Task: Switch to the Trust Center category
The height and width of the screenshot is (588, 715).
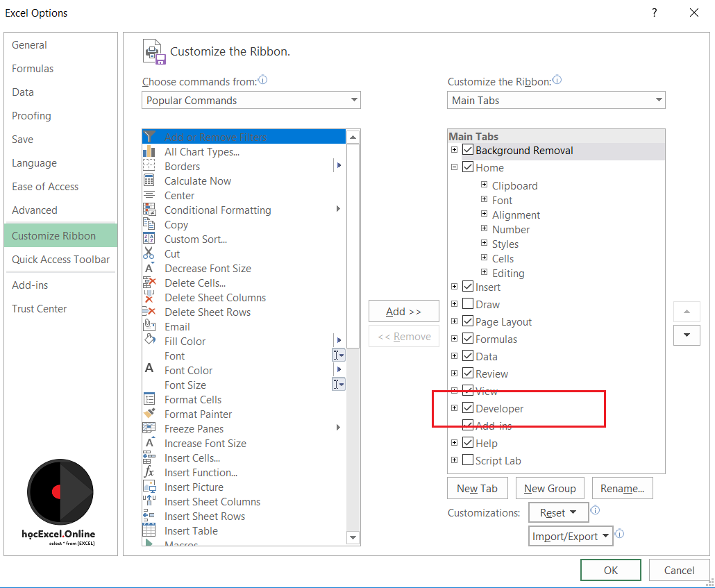Action: tap(40, 309)
